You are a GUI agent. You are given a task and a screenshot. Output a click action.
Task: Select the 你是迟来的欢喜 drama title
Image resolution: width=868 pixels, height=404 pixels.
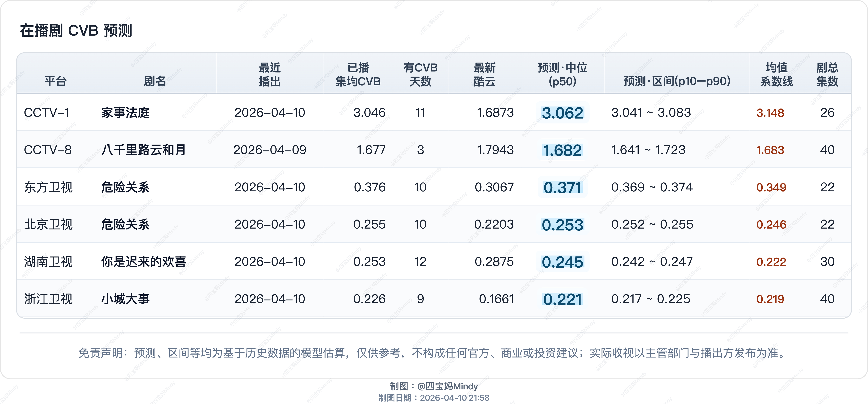144,262
